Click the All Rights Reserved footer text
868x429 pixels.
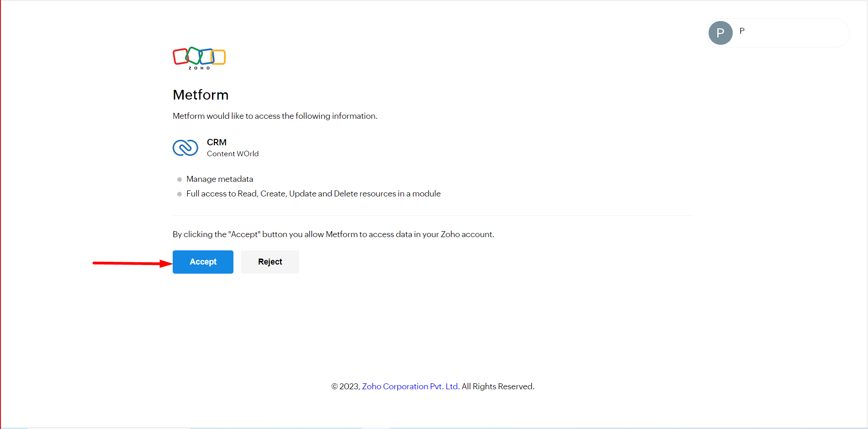[498, 387]
